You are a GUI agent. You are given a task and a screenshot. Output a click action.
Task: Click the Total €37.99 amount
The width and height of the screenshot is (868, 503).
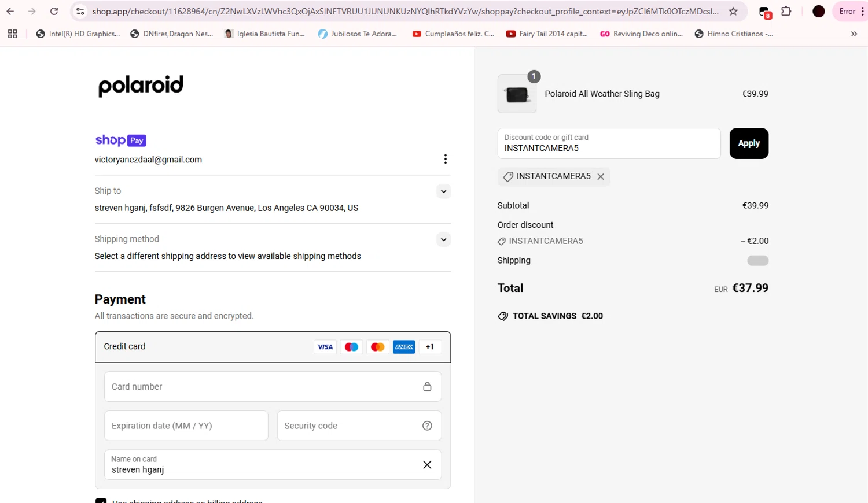[750, 288]
